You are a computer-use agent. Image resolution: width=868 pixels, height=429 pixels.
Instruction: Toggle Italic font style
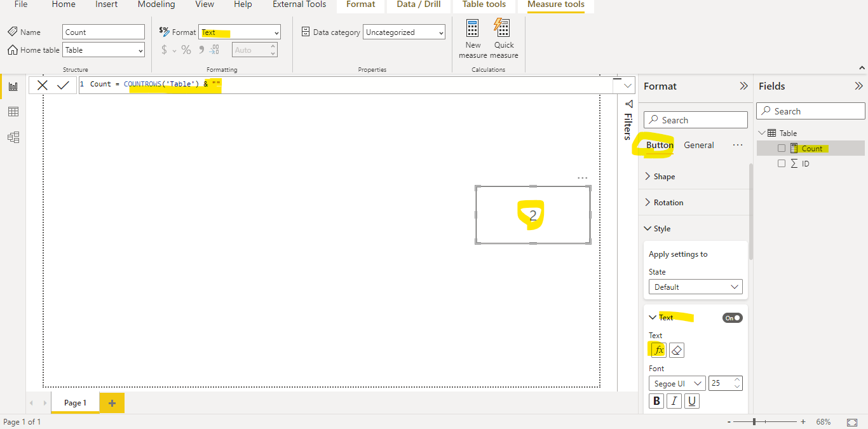pos(674,401)
